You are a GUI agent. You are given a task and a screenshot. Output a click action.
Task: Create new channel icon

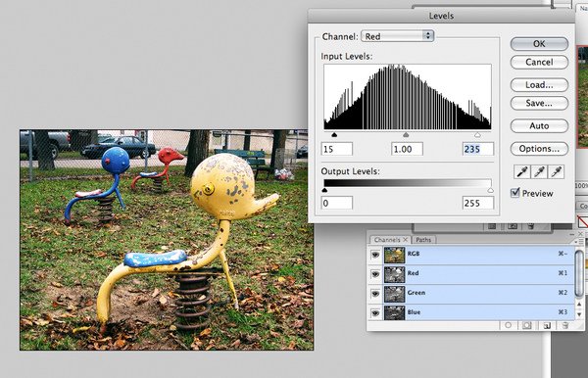click(547, 325)
